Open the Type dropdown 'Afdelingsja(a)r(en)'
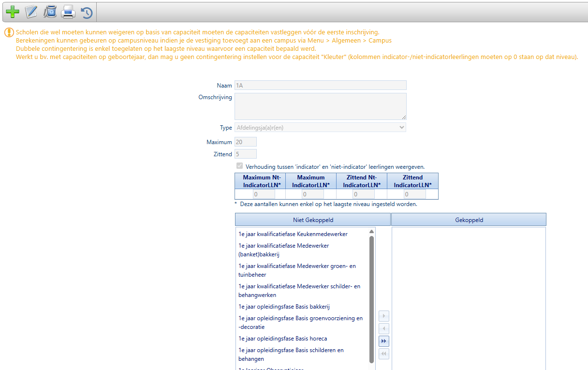588x370 pixels. (320, 127)
